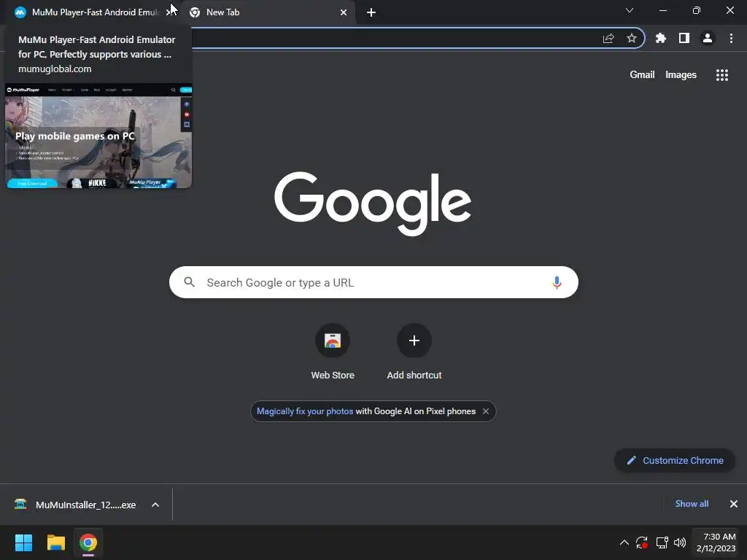
Task: Open Chrome's three-dot menu
Action: pos(731,38)
